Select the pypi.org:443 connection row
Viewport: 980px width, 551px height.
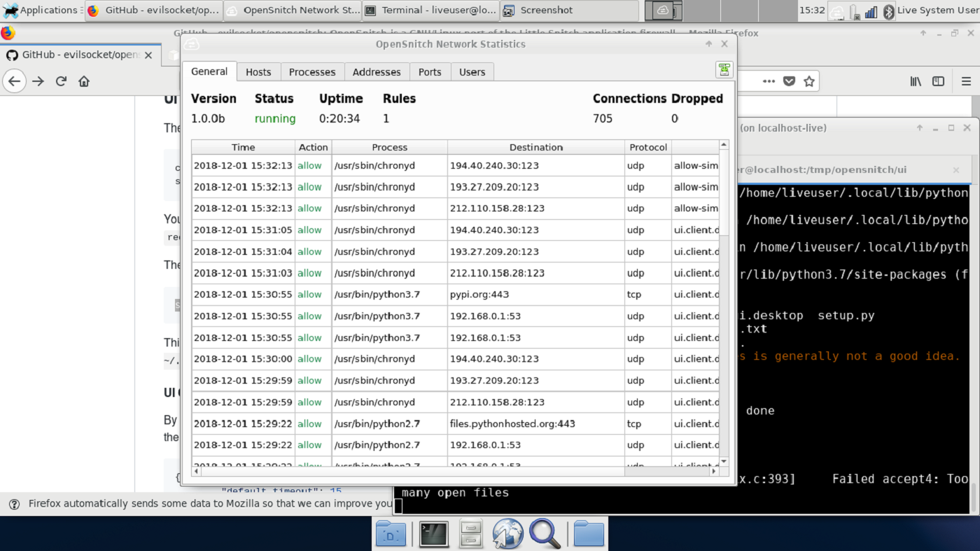pyautogui.click(x=455, y=295)
